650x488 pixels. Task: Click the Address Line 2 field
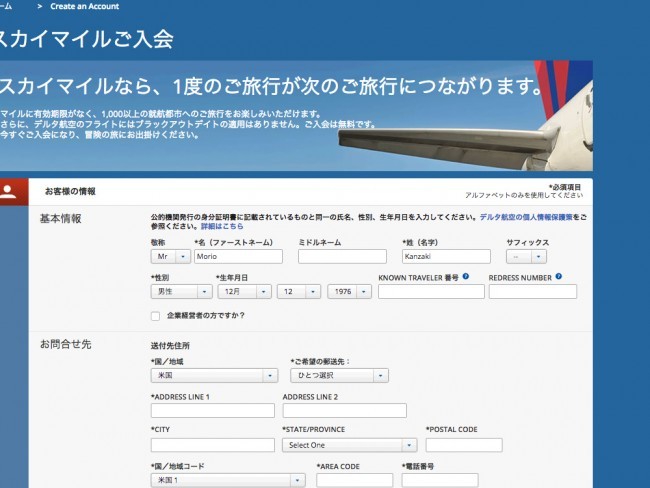click(344, 411)
